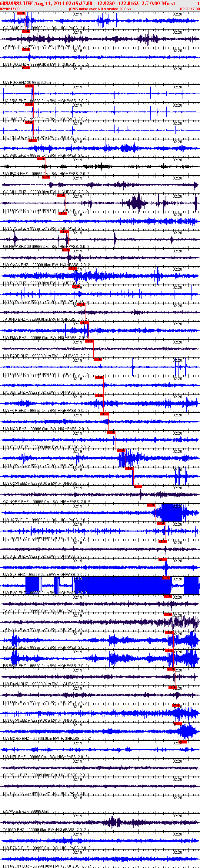Select the xT pick flag on UW IRON trace

pos(41,159)
